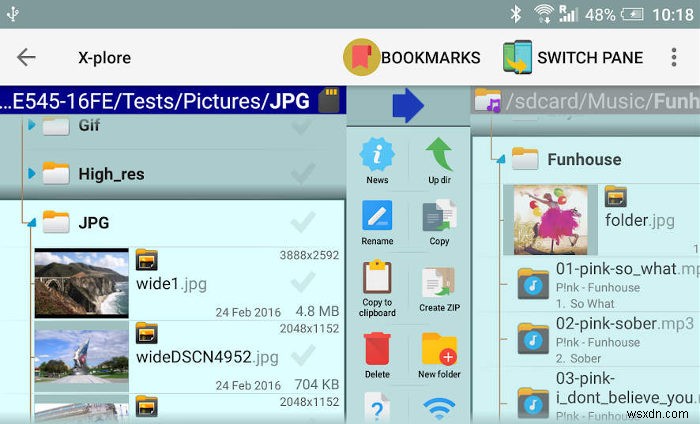The height and width of the screenshot is (424, 700).
Task: Select the 01-pink-so_what mp3 name
Action: pos(628,269)
